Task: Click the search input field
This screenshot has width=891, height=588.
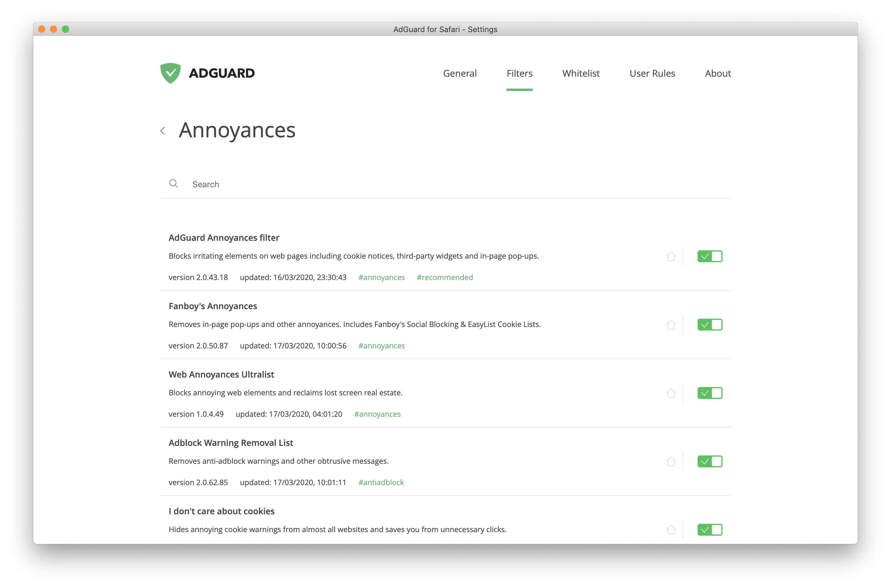Action: click(449, 184)
